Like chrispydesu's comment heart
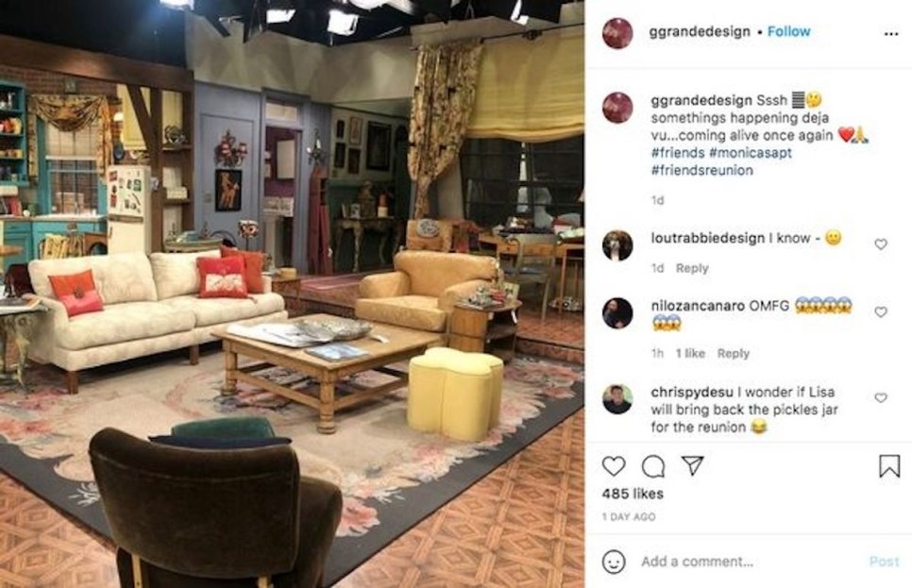912x588 pixels. point(881,397)
